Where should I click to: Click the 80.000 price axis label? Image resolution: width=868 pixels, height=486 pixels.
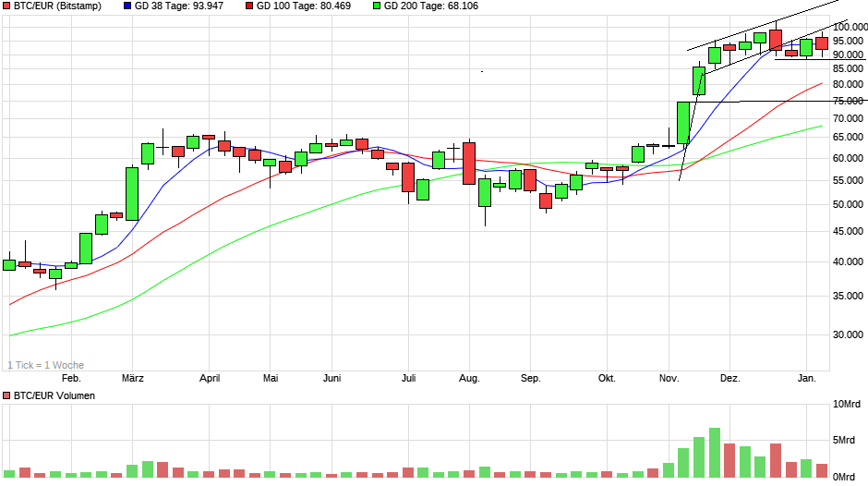[848, 85]
